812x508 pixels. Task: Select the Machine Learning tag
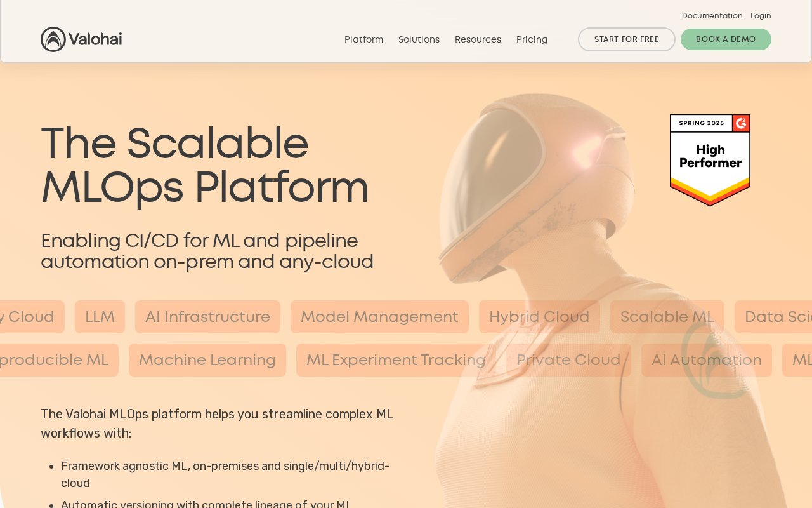tap(207, 360)
